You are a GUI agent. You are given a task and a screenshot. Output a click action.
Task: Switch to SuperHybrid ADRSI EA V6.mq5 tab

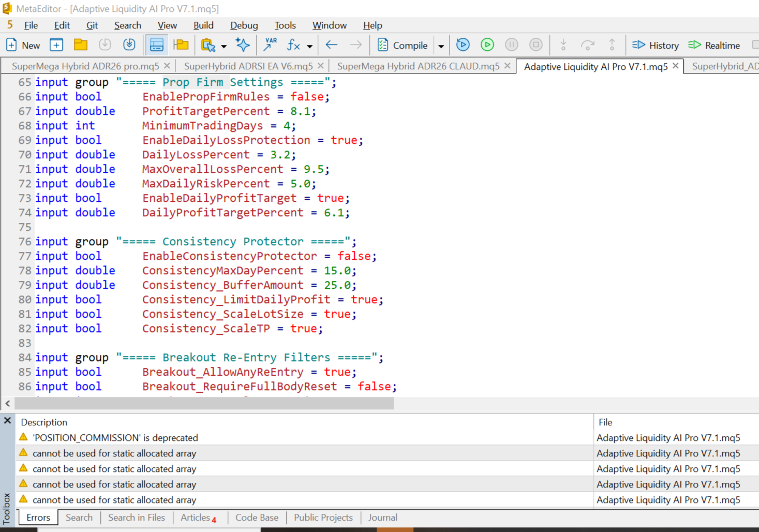248,66
